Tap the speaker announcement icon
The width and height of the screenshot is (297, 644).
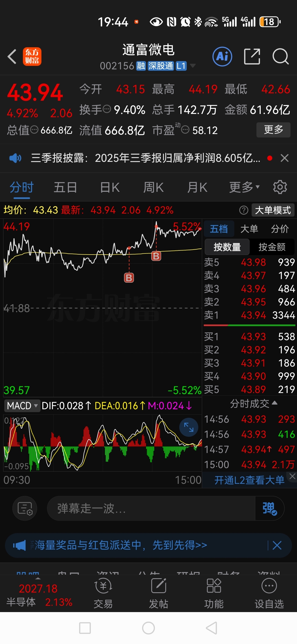click(x=15, y=158)
